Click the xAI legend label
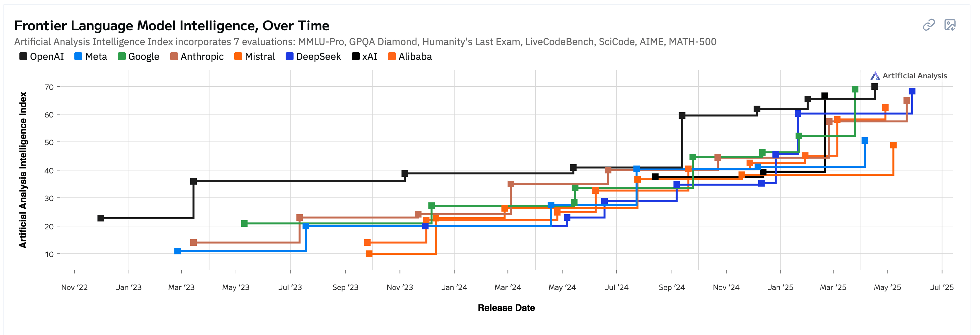 tap(370, 57)
